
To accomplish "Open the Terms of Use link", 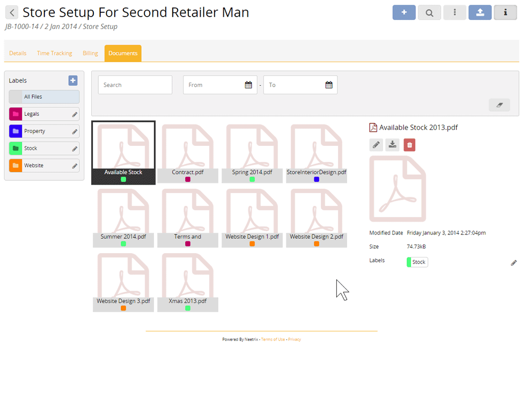I will click(x=273, y=340).
